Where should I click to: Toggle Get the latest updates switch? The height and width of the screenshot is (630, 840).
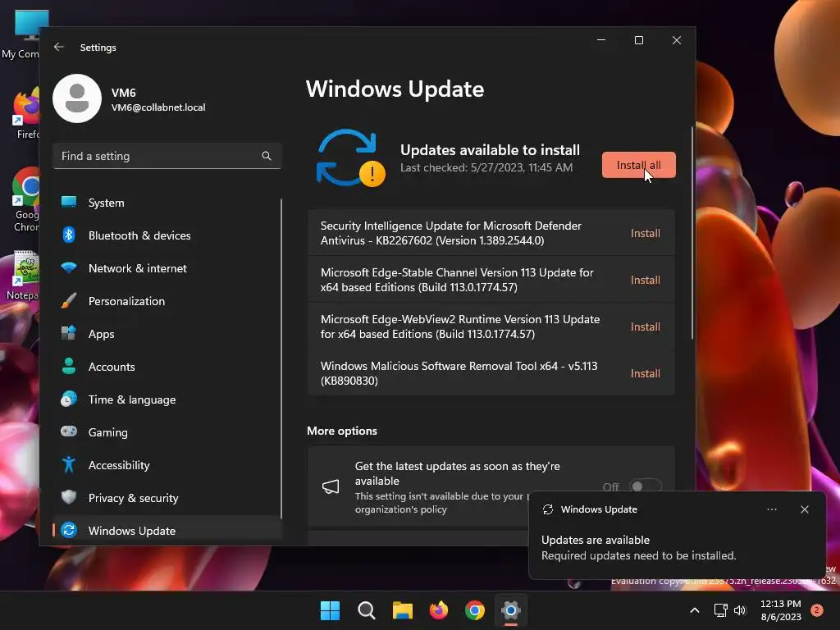coord(645,486)
